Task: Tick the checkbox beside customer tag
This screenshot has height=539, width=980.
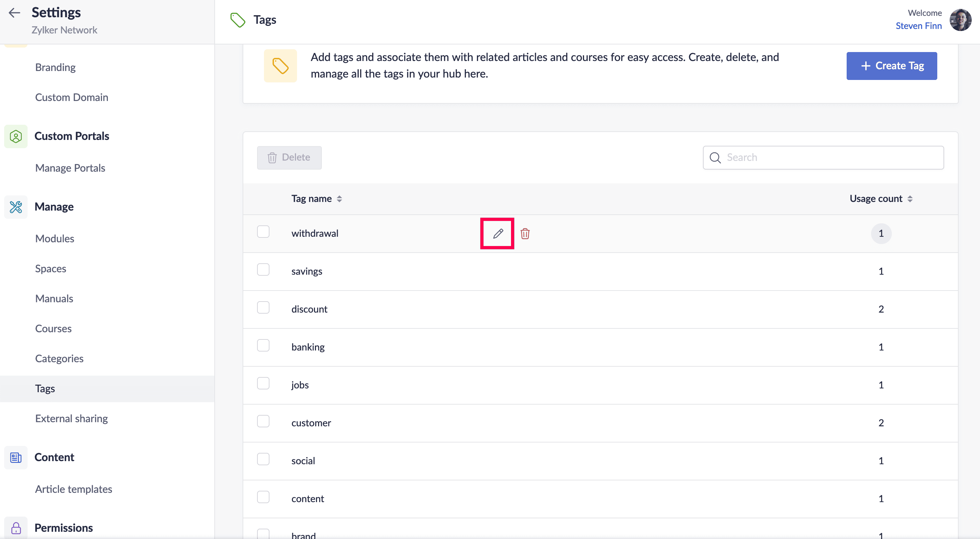Action: 263,421
